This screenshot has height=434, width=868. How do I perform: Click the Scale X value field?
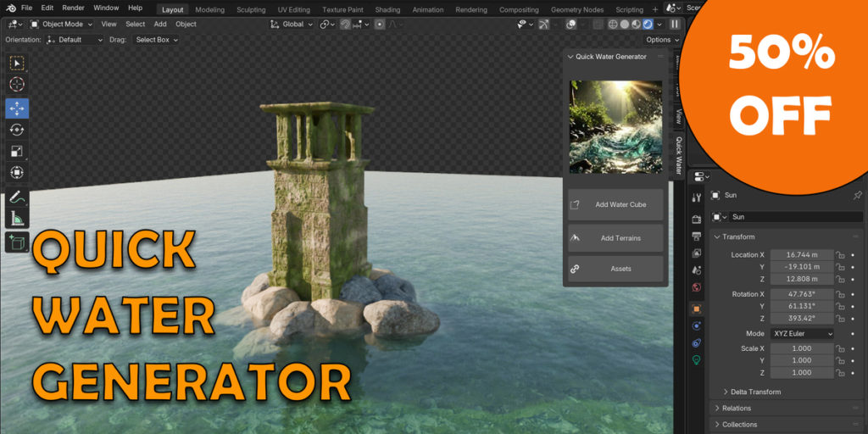click(x=802, y=349)
